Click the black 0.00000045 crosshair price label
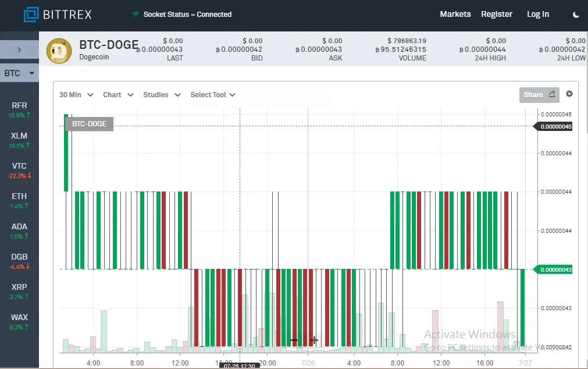588x369 pixels. 554,126
